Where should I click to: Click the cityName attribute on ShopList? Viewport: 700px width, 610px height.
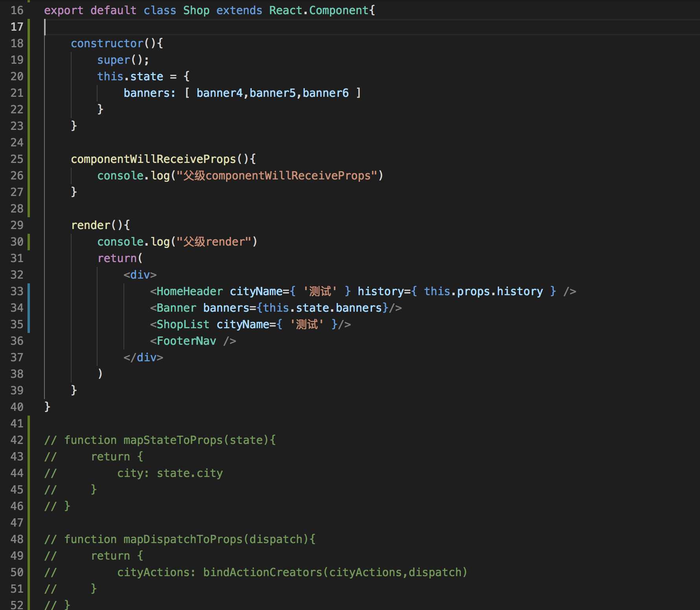tap(243, 324)
